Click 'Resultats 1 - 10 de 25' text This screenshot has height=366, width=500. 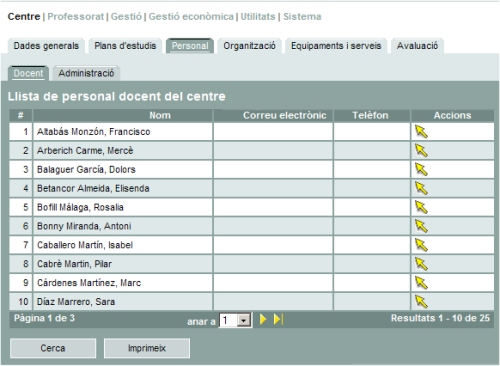440,318
